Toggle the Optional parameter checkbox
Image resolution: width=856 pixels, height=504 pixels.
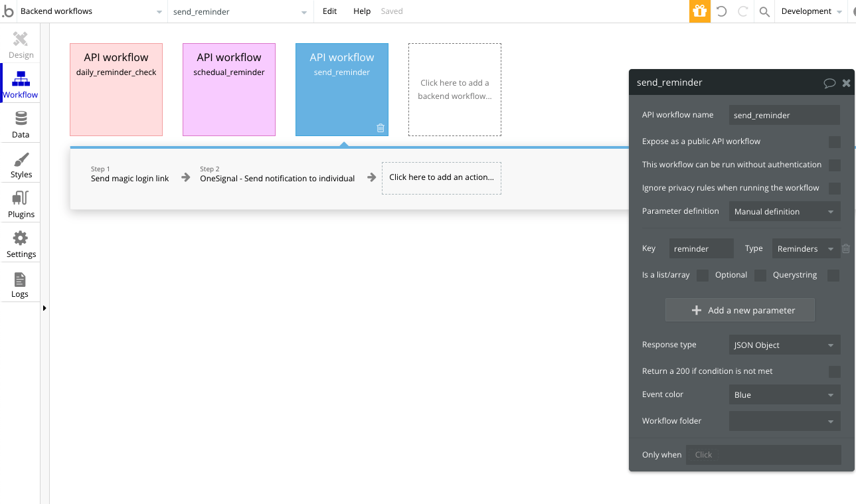coord(760,275)
